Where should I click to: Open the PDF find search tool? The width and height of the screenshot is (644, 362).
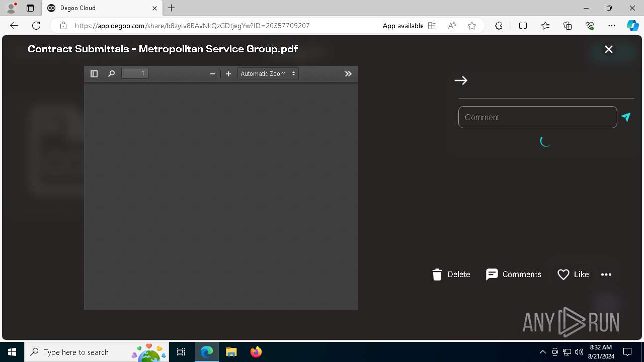(x=111, y=74)
